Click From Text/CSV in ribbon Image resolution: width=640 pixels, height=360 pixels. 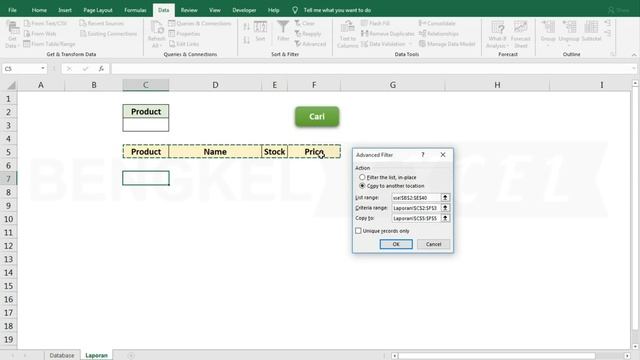click(x=45, y=23)
